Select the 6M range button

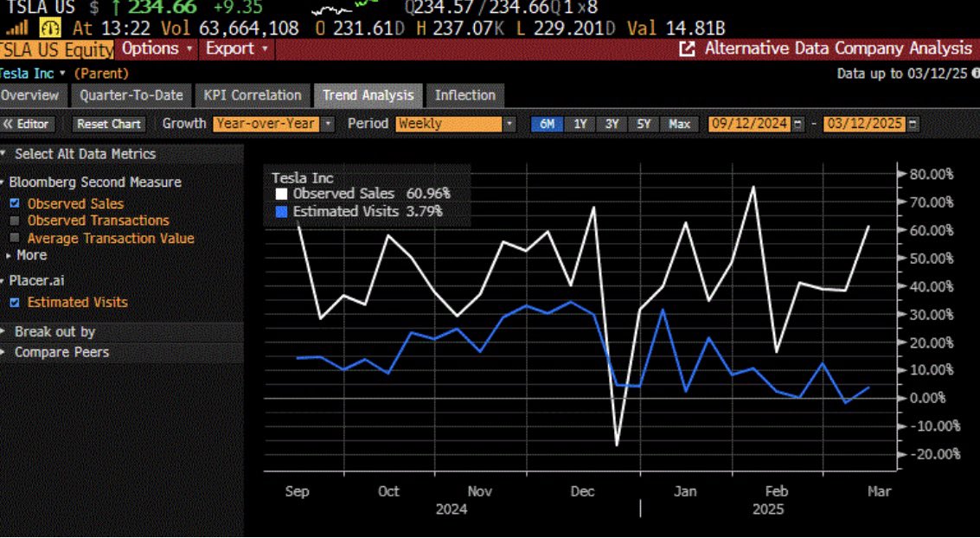point(547,125)
